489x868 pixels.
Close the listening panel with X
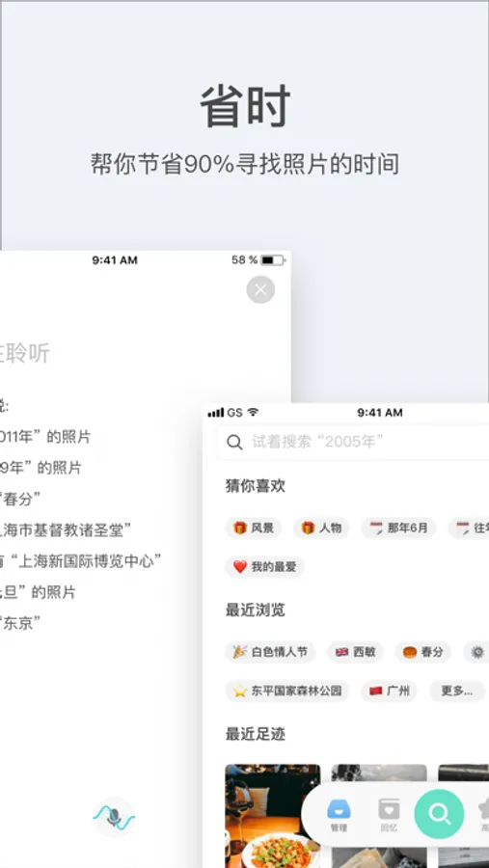260,289
